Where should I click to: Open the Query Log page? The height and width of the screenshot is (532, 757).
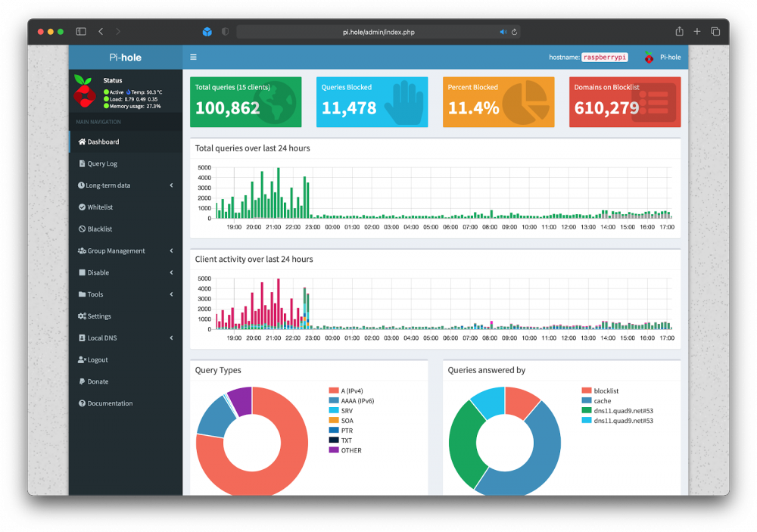coord(101,163)
